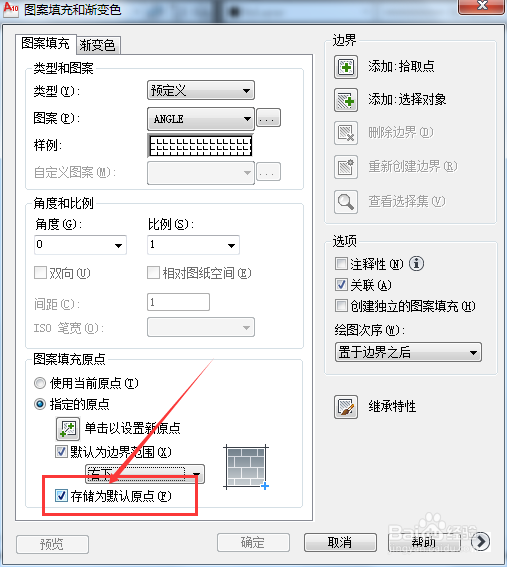Uncheck 存储为默认原点 checkbox

(61, 495)
